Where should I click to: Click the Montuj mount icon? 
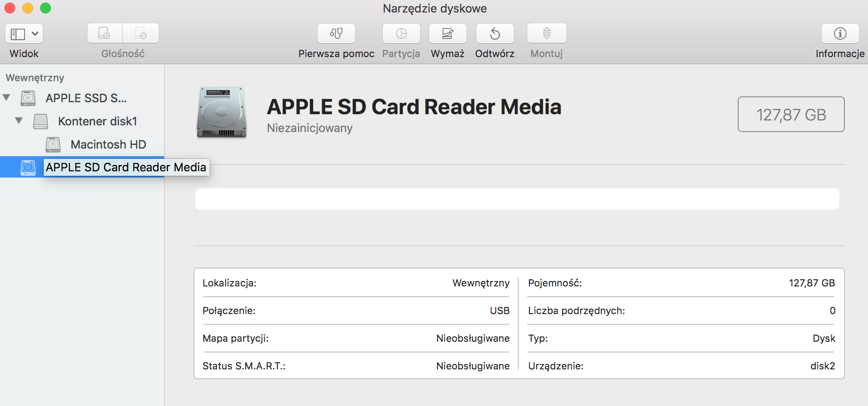[x=547, y=33]
